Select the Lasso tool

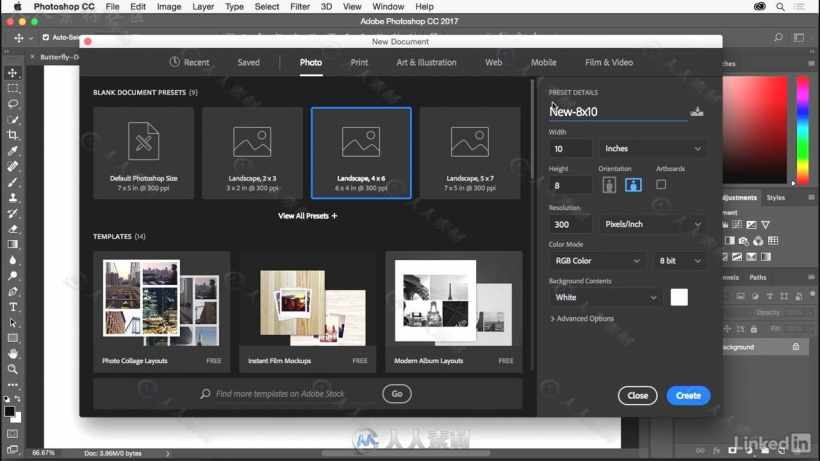[13, 103]
